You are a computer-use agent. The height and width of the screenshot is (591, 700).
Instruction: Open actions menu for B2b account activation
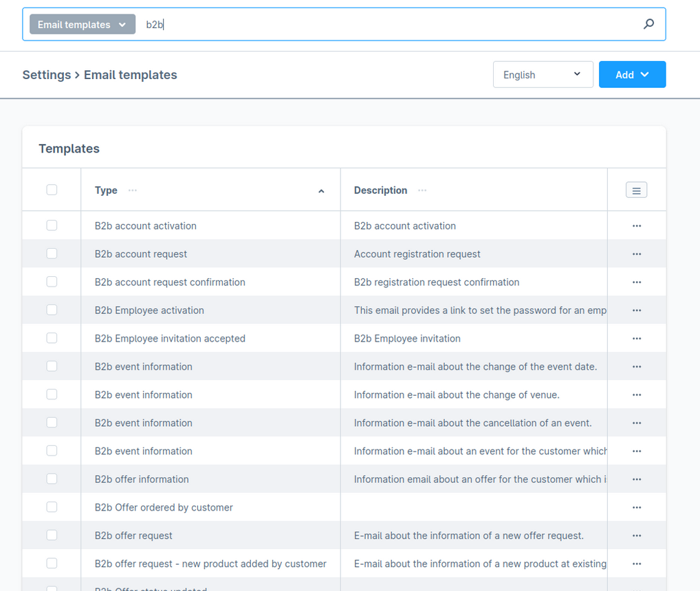click(636, 226)
